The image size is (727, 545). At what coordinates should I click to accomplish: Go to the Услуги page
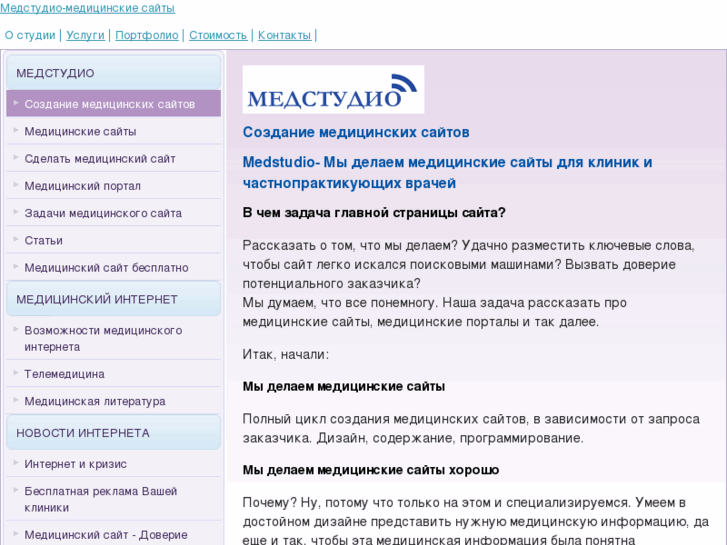point(85,35)
